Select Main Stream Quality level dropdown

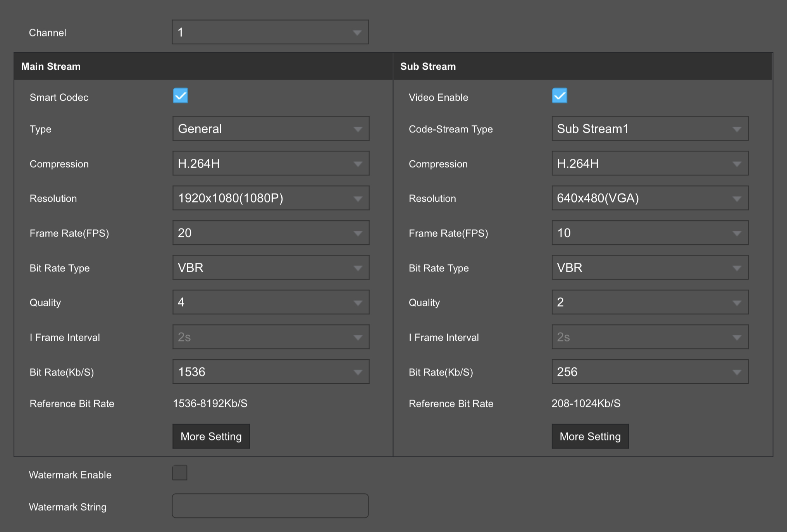(269, 303)
